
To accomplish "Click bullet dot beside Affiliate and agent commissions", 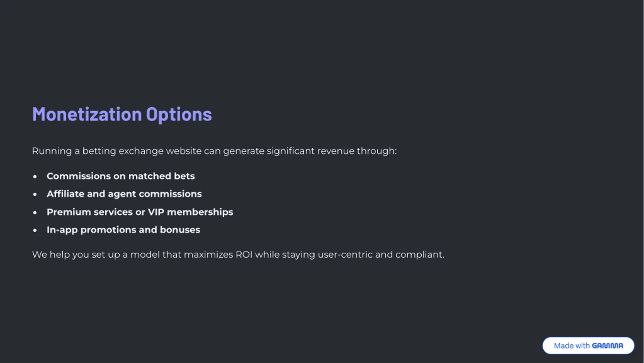I will pos(35,194).
